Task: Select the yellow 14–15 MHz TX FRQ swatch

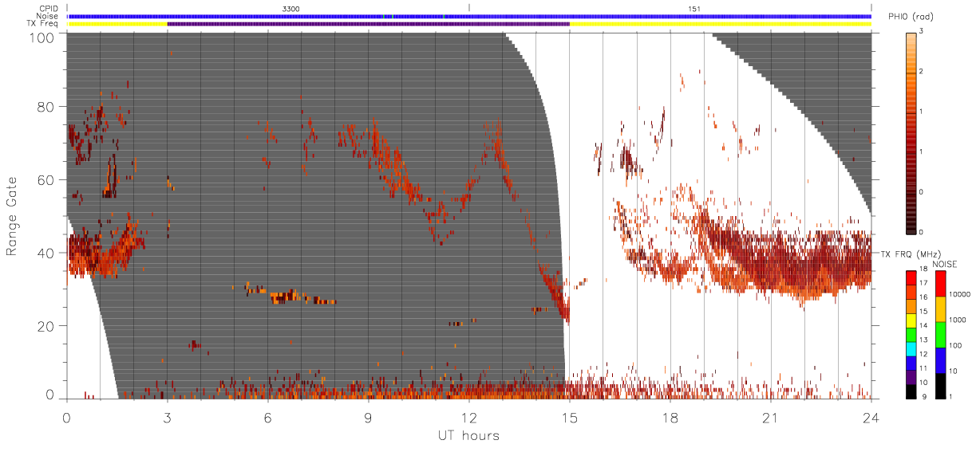Action: pos(911,320)
